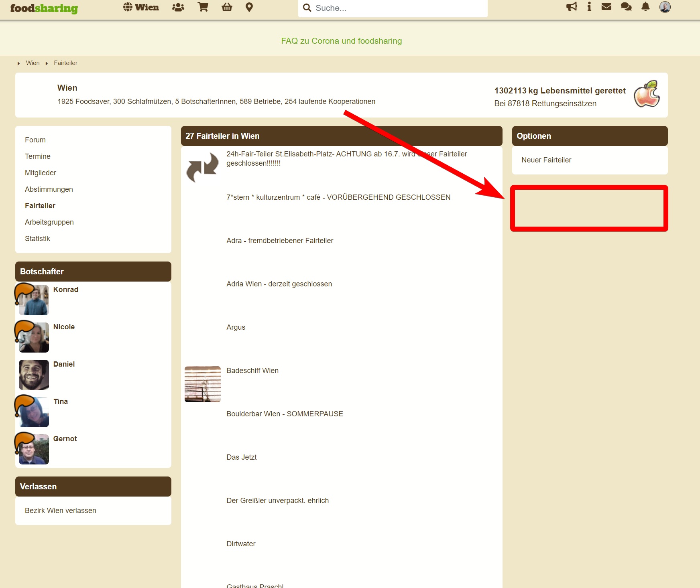Screen dimensions: 700x588
Task: Open the groups people icon
Action: [178, 7]
